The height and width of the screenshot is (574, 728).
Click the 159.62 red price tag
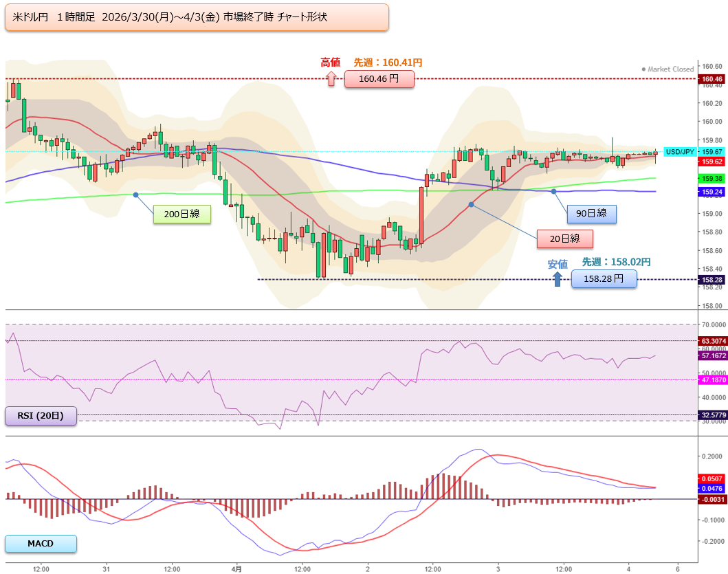[712, 162]
